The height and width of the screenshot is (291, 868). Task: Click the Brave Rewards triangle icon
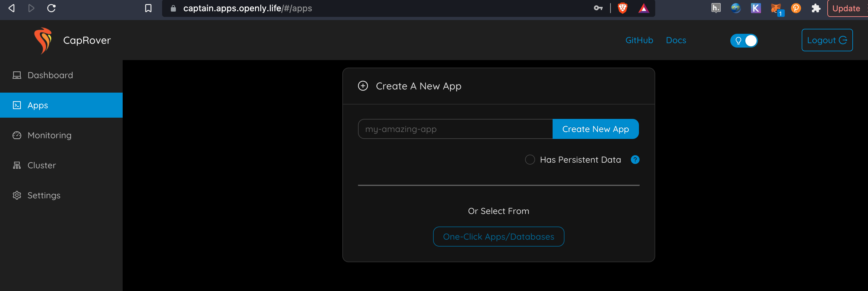[x=643, y=8]
